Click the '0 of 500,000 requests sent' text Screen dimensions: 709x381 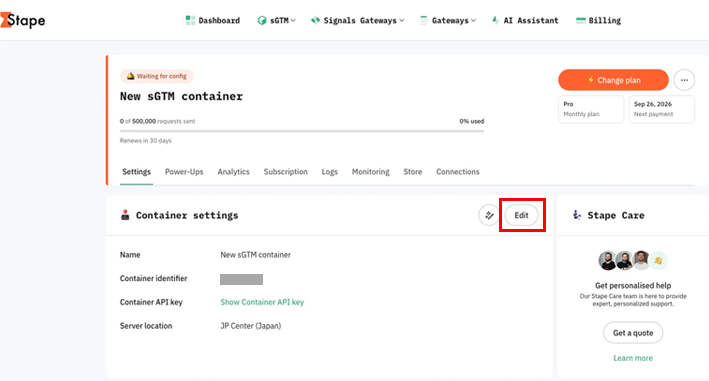pyautogui.click(x=157, y=121)
